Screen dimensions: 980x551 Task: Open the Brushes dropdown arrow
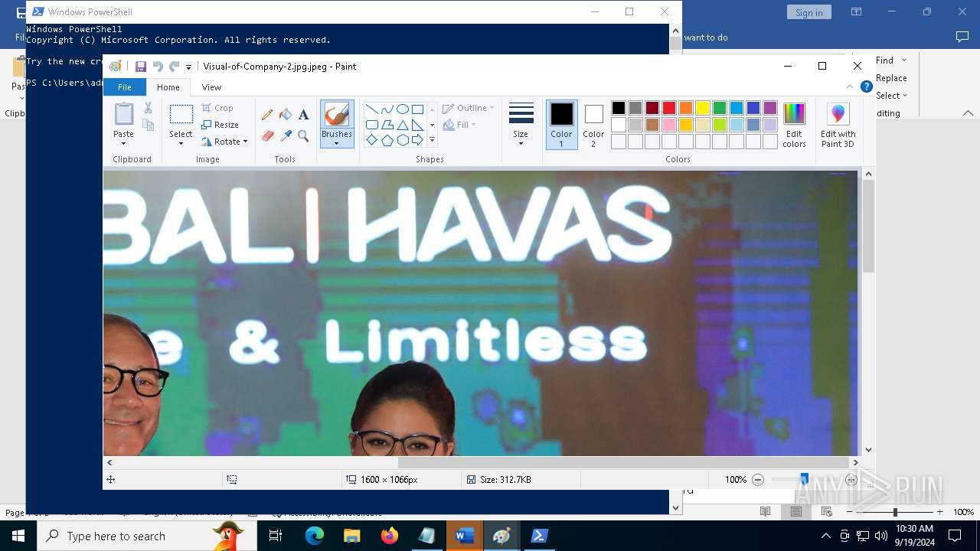[x=336, y=143]
